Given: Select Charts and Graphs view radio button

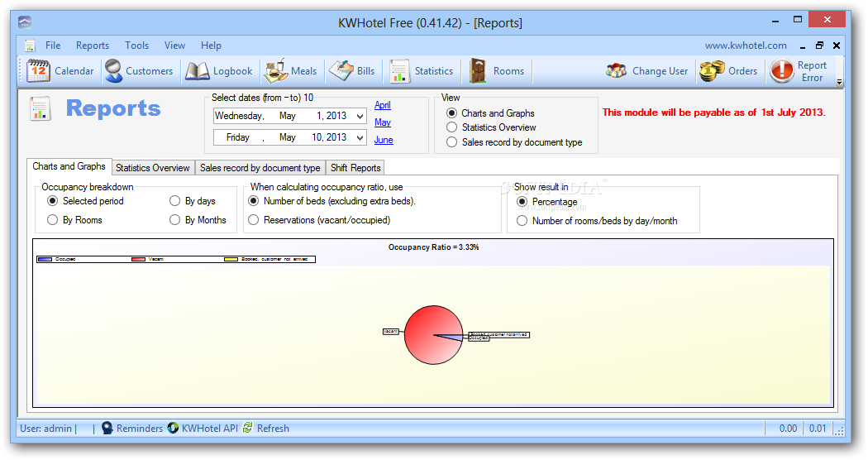Looking at the screenshot, I should coord(451,113).
